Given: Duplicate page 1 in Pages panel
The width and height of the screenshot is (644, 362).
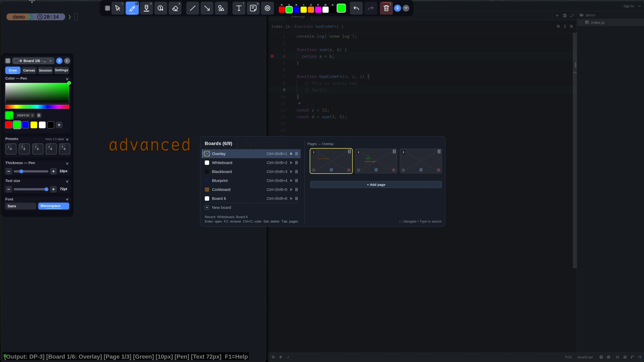Looking at the screenshot, I should (331, 170).
